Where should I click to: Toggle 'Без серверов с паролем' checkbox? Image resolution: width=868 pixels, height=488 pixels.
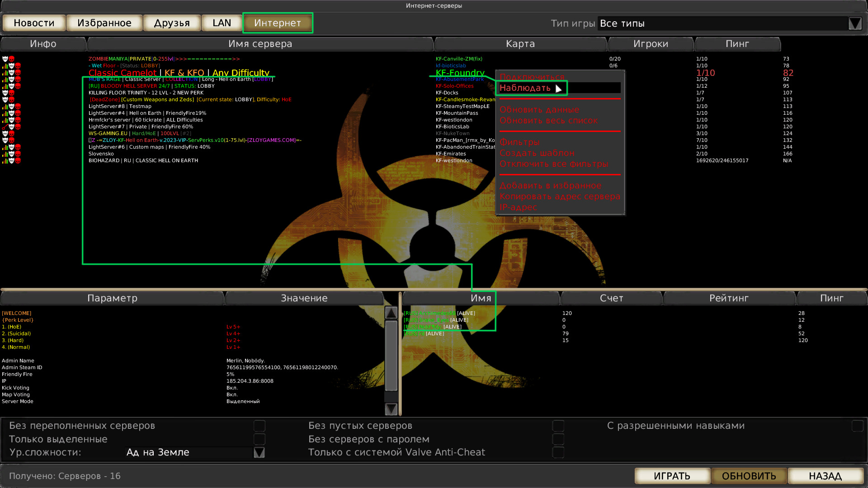(558, 439)
